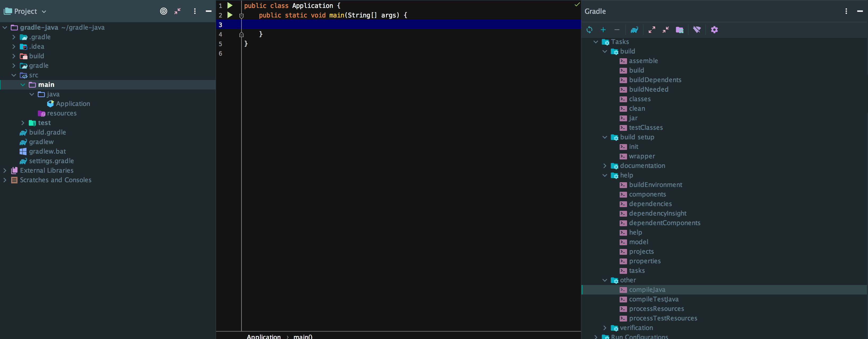
Task: Reload all Gradle projects
Action: pos(589,30)
